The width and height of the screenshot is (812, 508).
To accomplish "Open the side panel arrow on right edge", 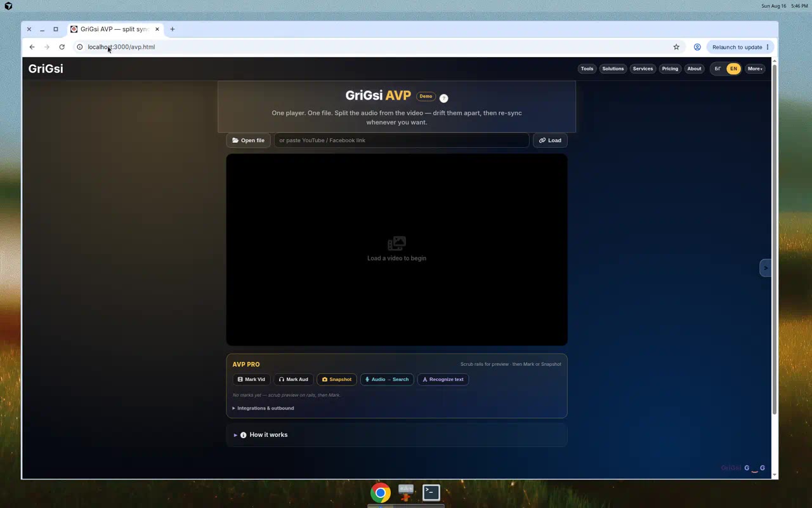I will click(x=766, y=268).
